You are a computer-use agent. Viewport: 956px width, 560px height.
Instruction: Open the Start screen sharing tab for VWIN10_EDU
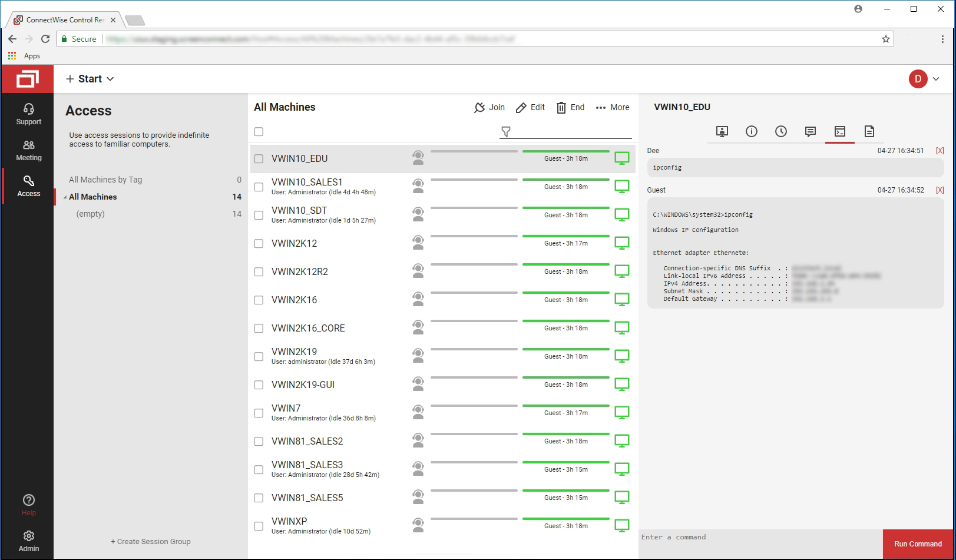(x=722, y=131)
